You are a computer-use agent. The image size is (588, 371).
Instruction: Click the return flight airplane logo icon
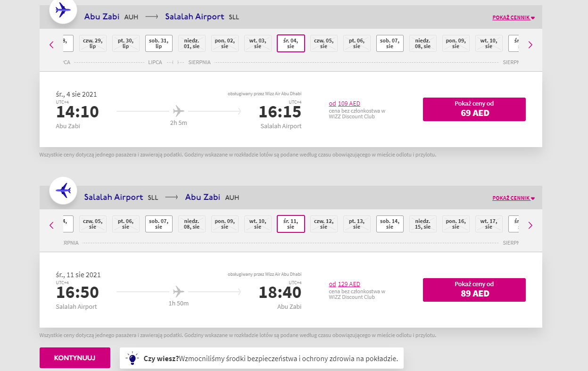(x=63, y=190)
